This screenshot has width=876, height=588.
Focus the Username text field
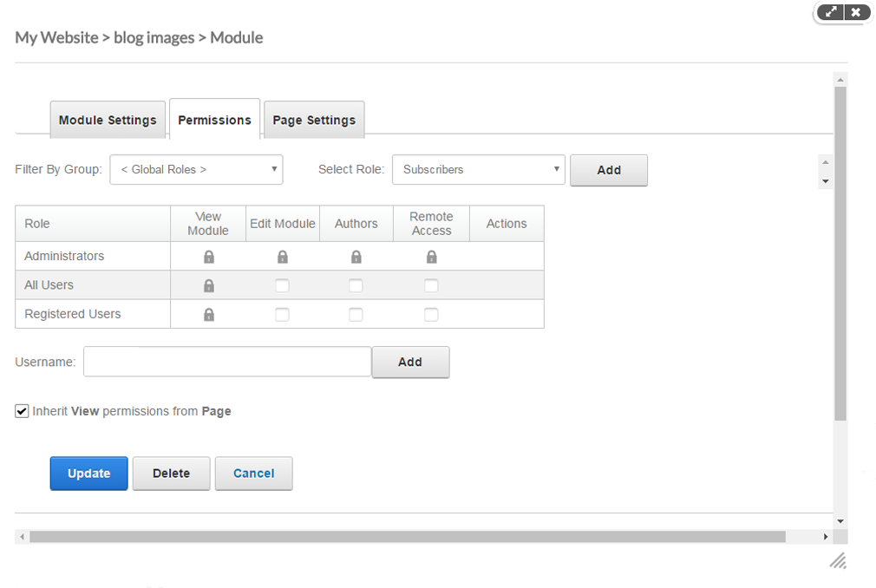click(x=227, y=363)
